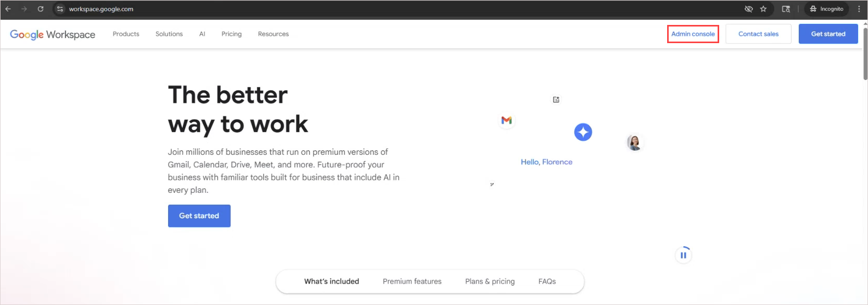Click Get started below the headline

coord(199,216)
